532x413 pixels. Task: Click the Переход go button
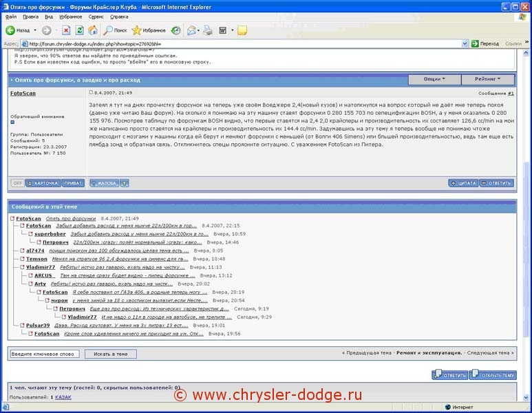click(485, 43)
